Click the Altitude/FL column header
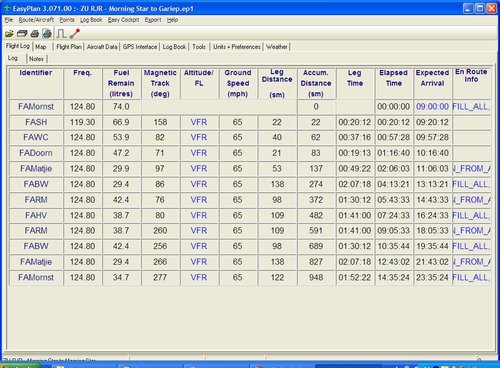Viewport: 500px width, 368px height. pyautogui.click(x=199, y=83)
